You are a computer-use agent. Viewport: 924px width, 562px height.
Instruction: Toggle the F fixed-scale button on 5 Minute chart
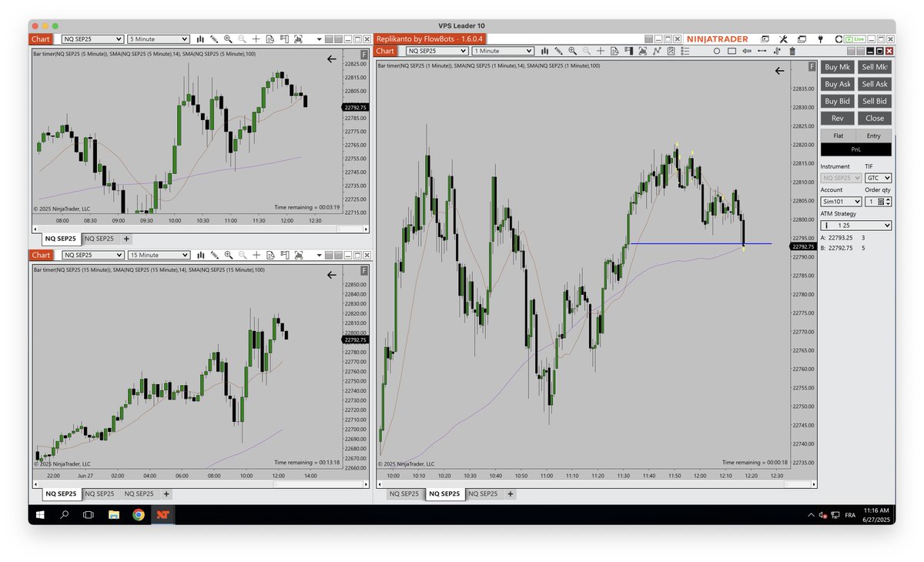(364, 55)
